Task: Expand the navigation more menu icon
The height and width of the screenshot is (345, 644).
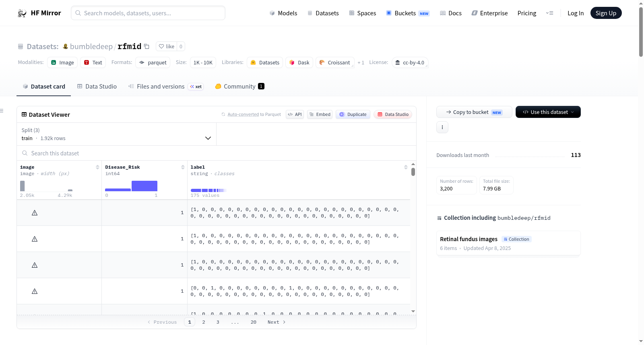Action: [x=549, y=13]
